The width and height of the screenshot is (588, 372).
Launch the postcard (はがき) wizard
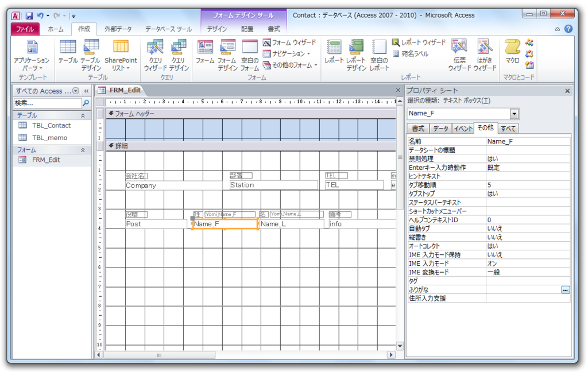point(485,56)
